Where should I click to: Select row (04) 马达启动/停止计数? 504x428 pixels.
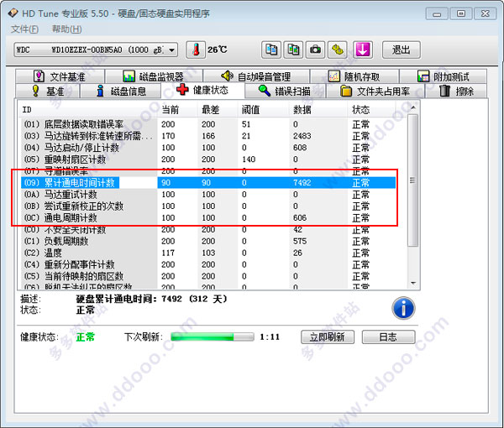tap(208, 148)
